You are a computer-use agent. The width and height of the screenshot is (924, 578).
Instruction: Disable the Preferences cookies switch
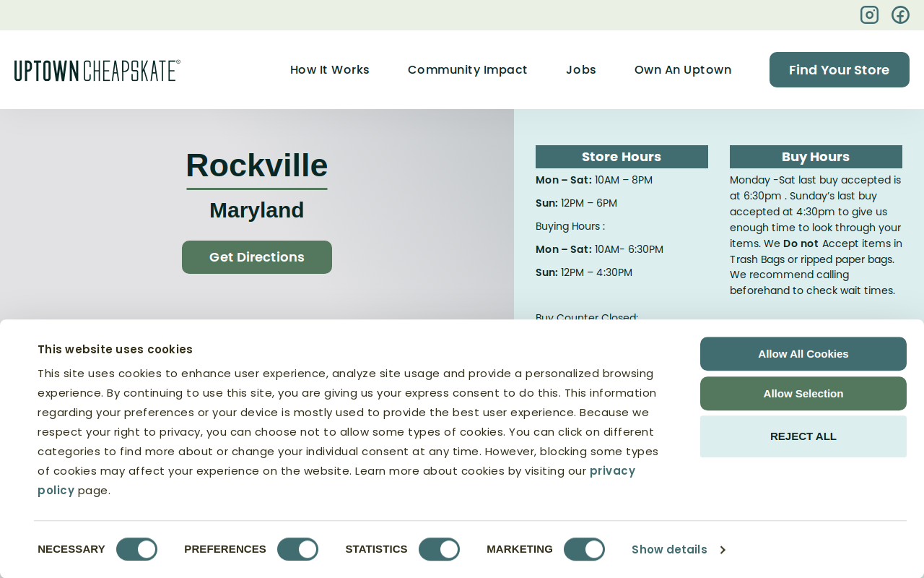297,549
